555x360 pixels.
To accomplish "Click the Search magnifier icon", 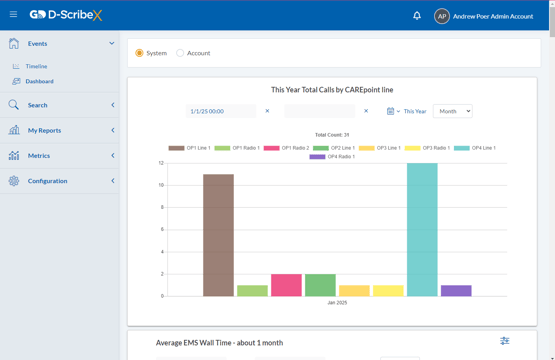I will coord(13,105).
